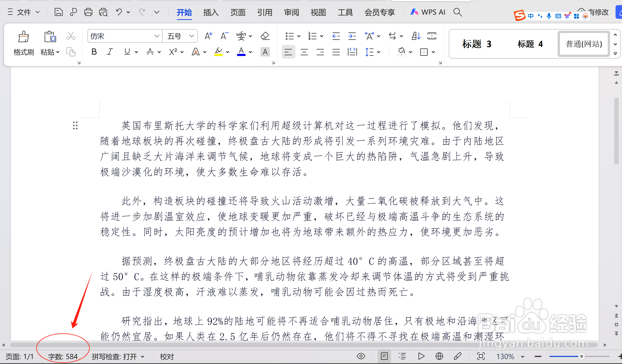Open the 审阅 ribbon tab
The height and width of the screenshot is (364, 622).
click(291, 12)
